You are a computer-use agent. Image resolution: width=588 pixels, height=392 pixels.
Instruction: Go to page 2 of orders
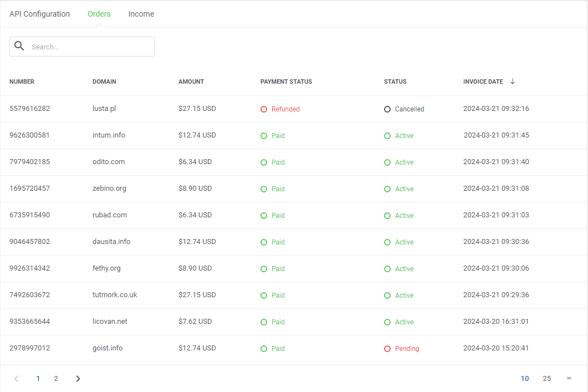pos(56,379)
